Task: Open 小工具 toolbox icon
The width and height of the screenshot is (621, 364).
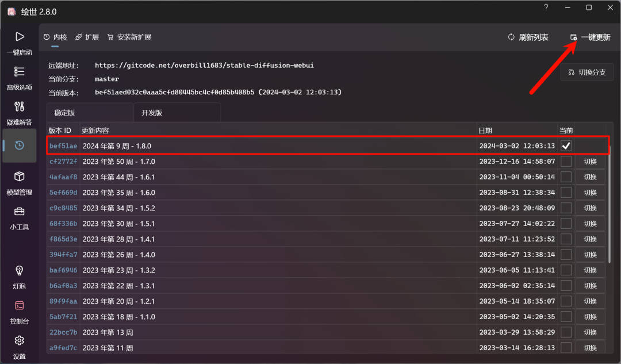Action: click(20, 212)
